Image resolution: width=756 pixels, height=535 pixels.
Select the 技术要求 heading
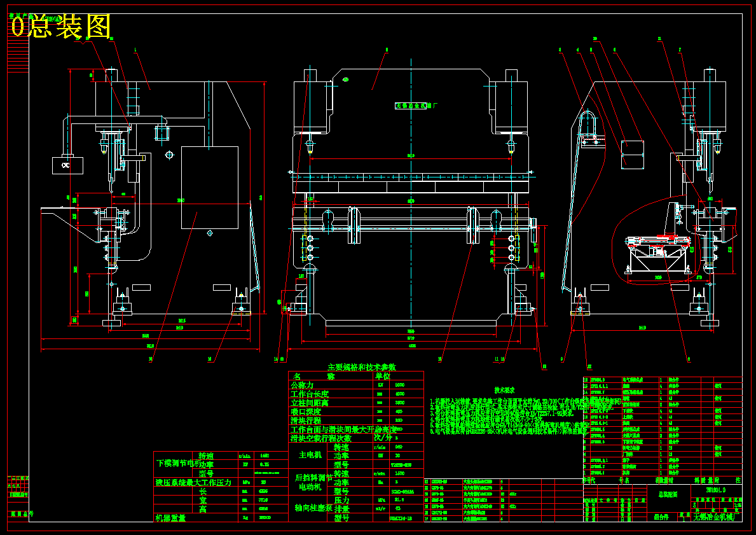[x=504, y=390]
